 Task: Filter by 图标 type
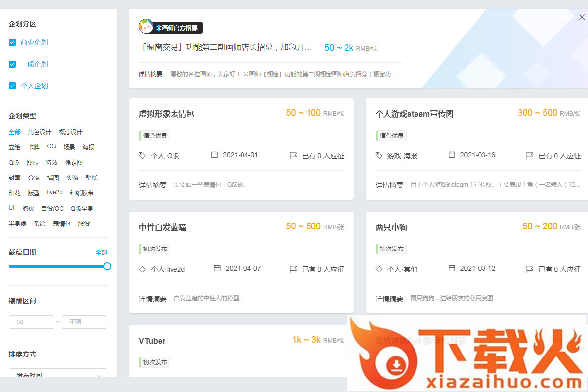tap(33, 163)
